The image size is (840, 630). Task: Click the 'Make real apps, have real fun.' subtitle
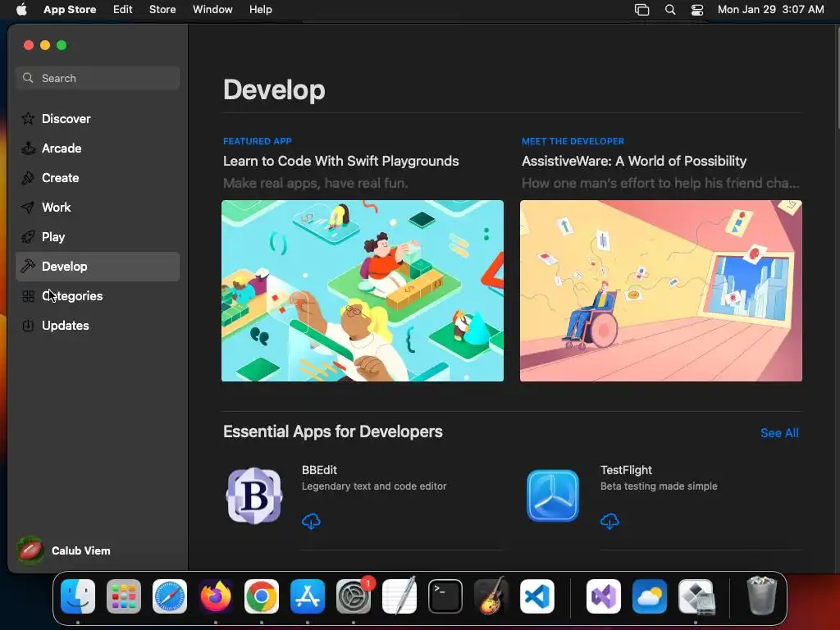[316, 183]
